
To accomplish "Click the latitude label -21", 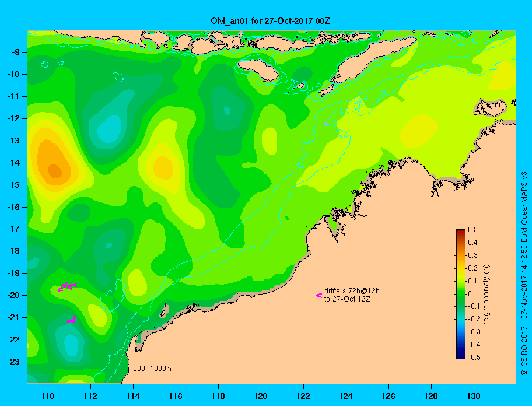I will click(13, 317).
